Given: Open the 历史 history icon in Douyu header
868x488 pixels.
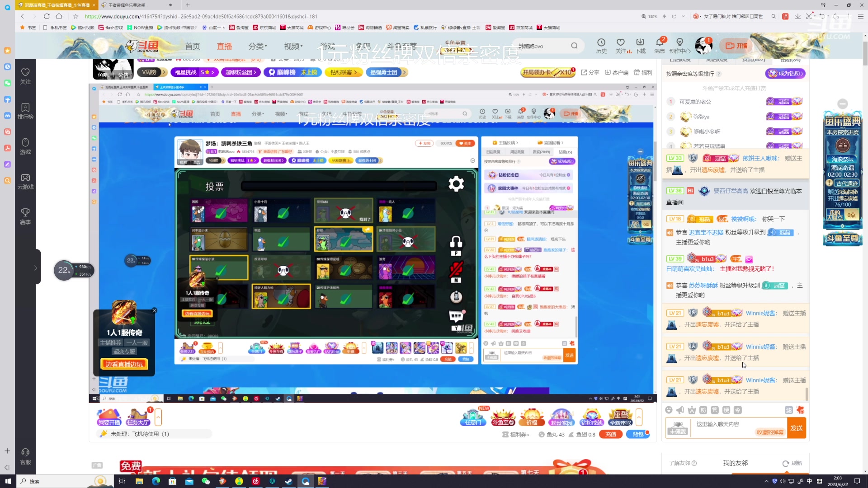Looking at the screenshot, I should point(601,46).
